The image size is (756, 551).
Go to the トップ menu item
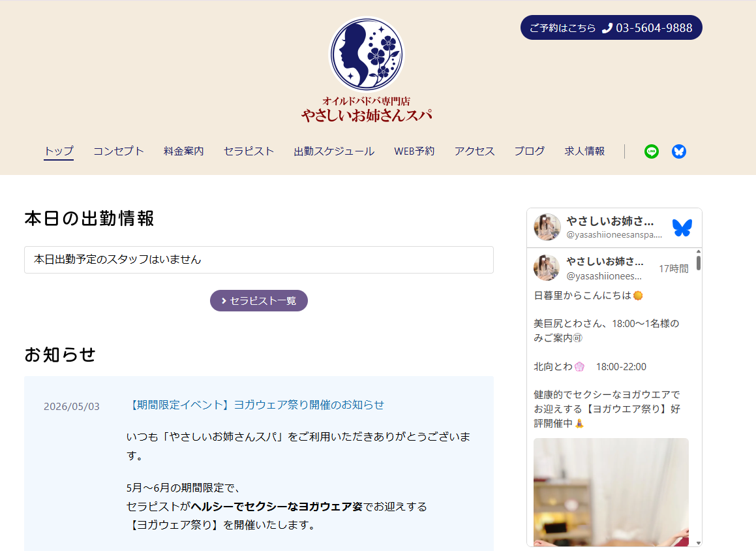(x=59, y=151)
